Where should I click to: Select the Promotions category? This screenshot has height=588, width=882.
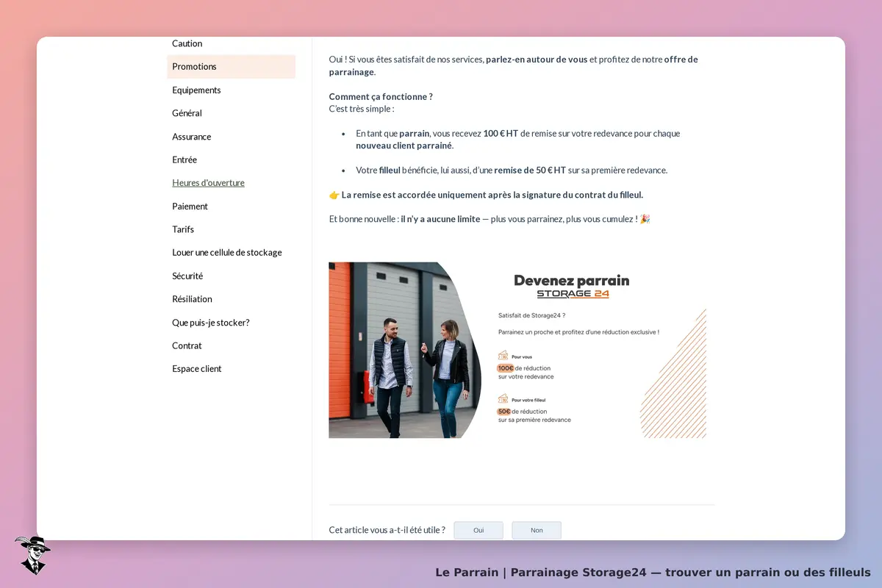pos(231,66)
